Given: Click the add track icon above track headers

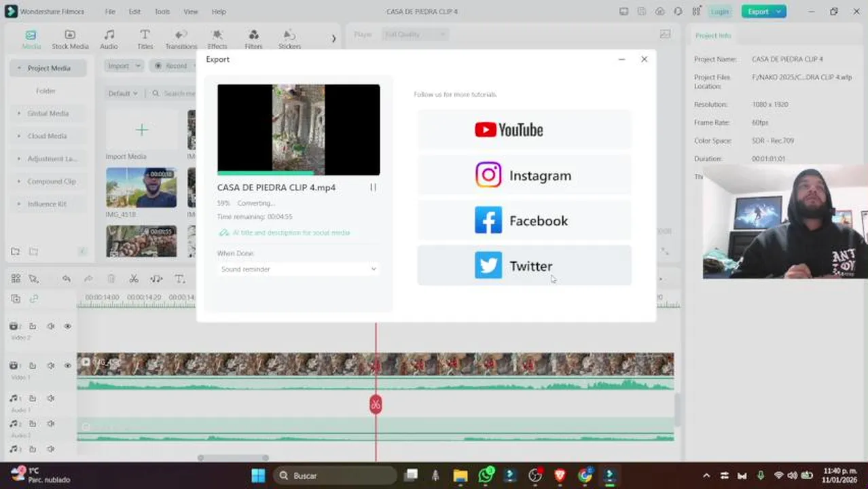Looking at the screenshot, I should [16, 299].
